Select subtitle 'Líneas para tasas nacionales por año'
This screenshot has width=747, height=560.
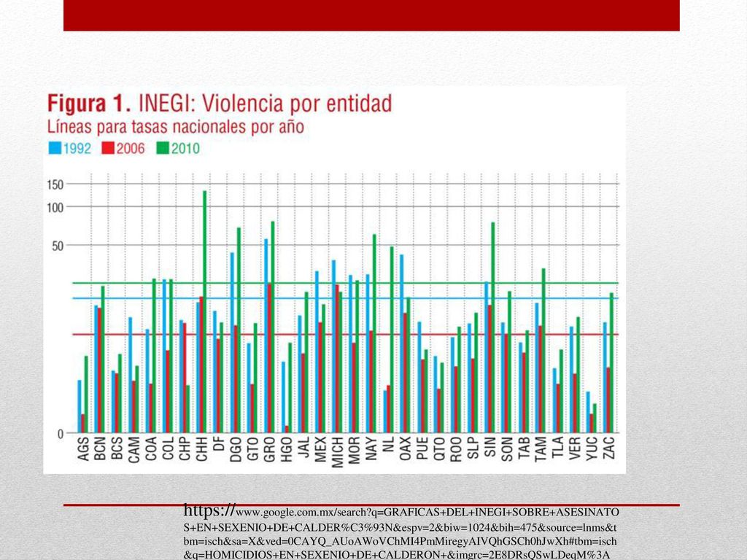pos(175,127)
